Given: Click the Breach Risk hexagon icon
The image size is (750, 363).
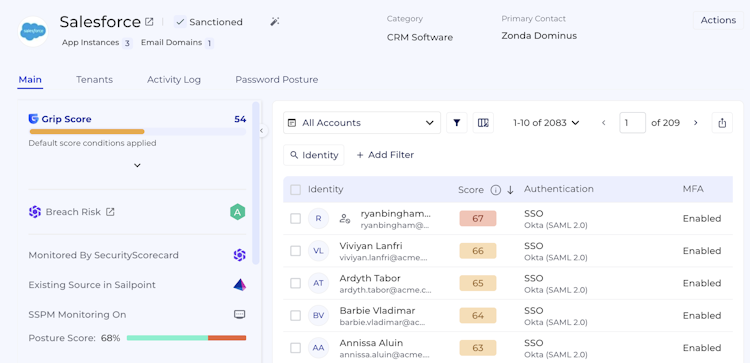Looking at the screenshot, I should [34, 212].
